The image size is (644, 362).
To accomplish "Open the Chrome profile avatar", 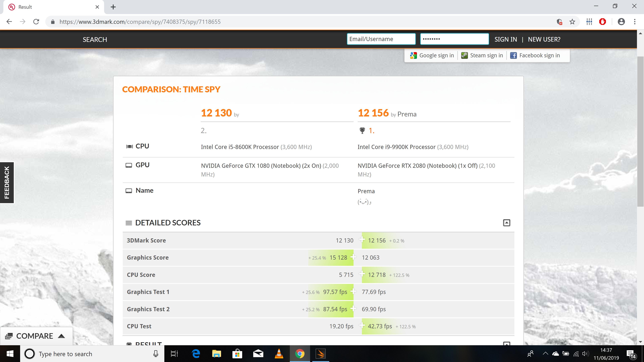I will tap(621, 22).
